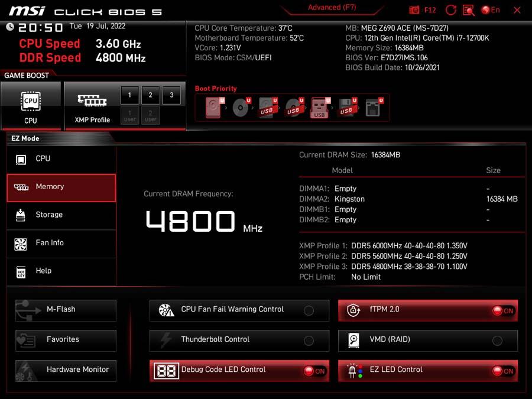The width and height of the screenshot is (532, 399).
Task: Click the Debug Code 88 LED icon
Action: coord(166,371)
